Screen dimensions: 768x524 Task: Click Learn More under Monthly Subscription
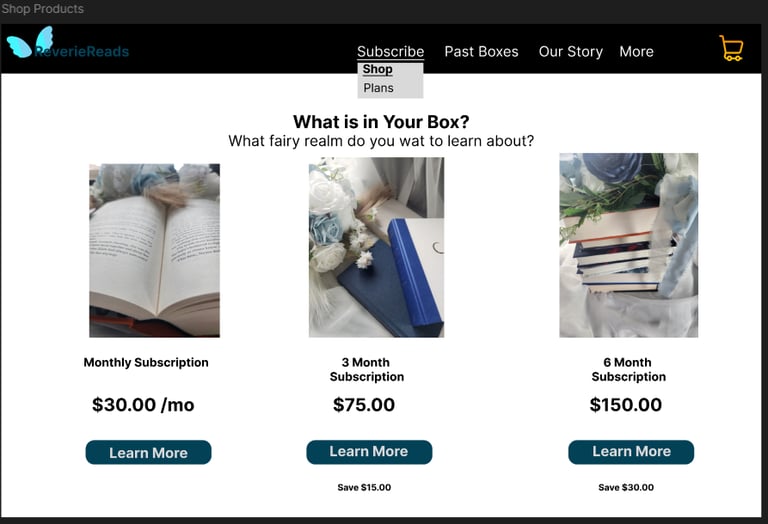(148, 453)
